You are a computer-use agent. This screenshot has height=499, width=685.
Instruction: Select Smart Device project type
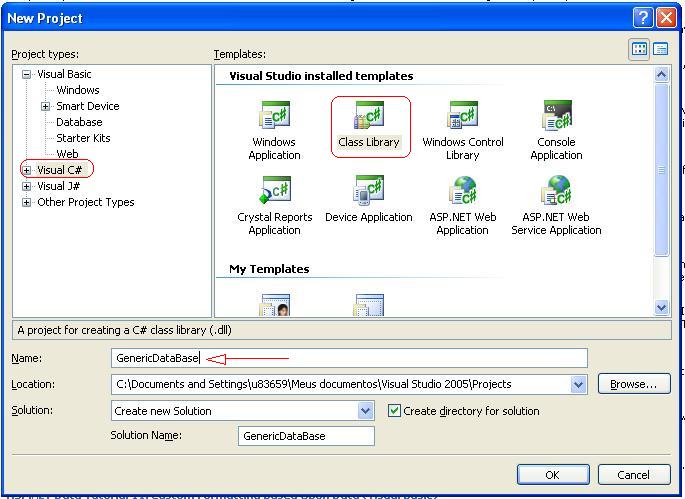(x=87, y=106)
